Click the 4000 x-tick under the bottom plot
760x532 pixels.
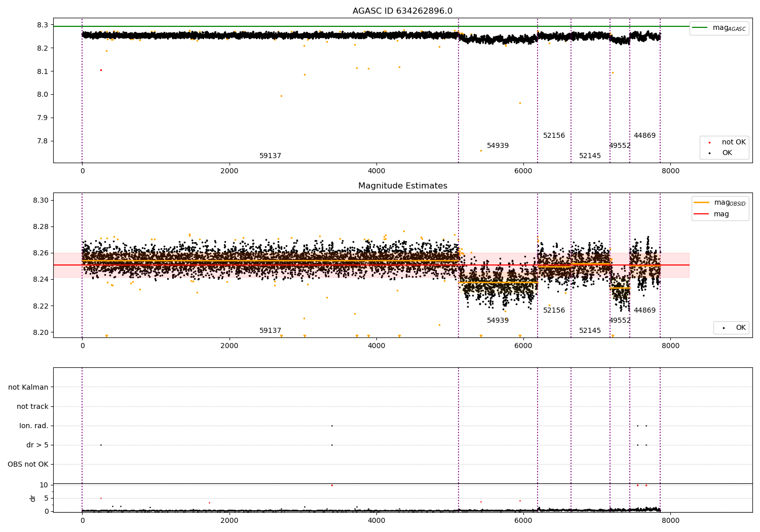click(376, 521)
